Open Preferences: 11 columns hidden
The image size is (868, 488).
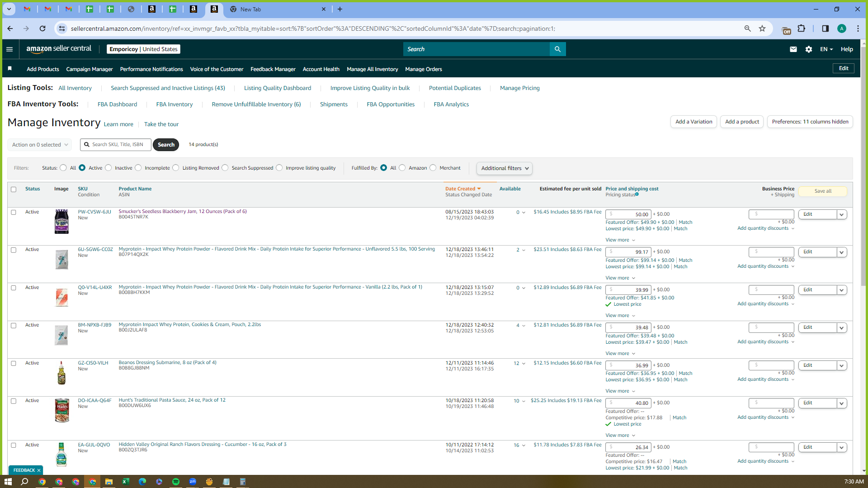pyautogui.click(x=810, y=122)
